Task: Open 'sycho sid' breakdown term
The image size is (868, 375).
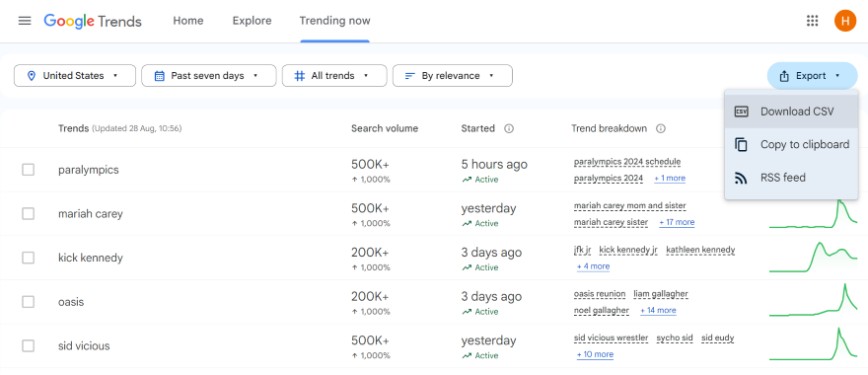Action: [x=675, y=337]
